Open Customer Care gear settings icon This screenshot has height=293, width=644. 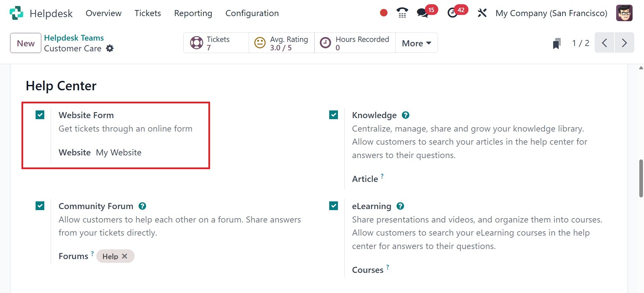[110, 48]
